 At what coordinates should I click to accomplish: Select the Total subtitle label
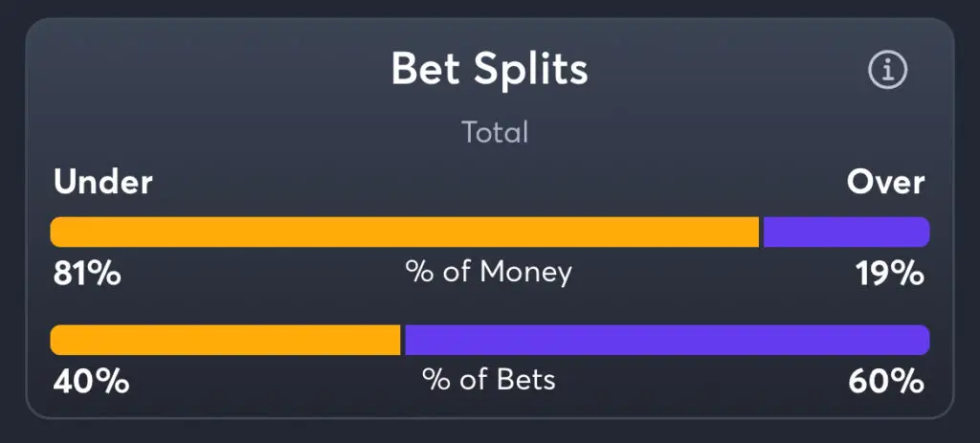point(495,132)
